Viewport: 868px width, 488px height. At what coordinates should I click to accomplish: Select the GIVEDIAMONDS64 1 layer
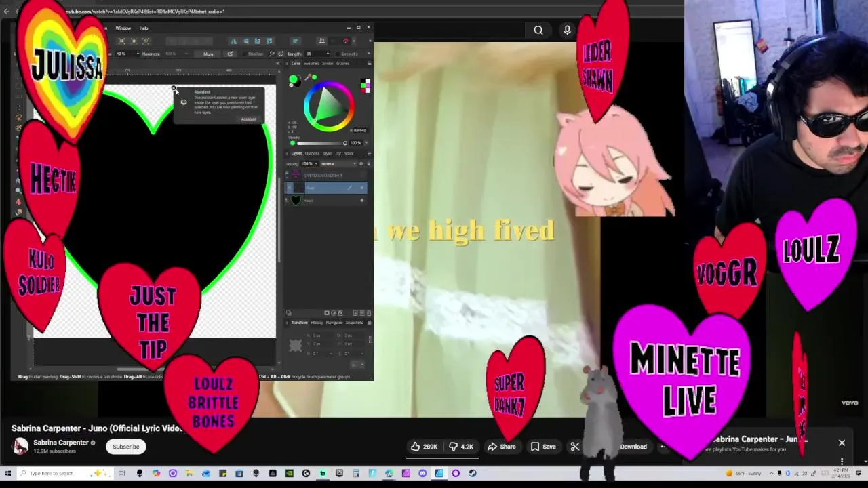tap(326, 176)
